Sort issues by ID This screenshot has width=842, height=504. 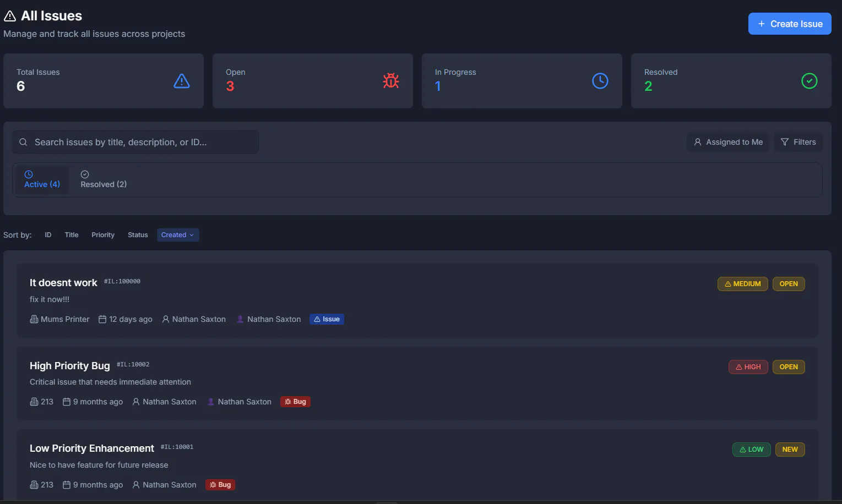pos(48,235)
